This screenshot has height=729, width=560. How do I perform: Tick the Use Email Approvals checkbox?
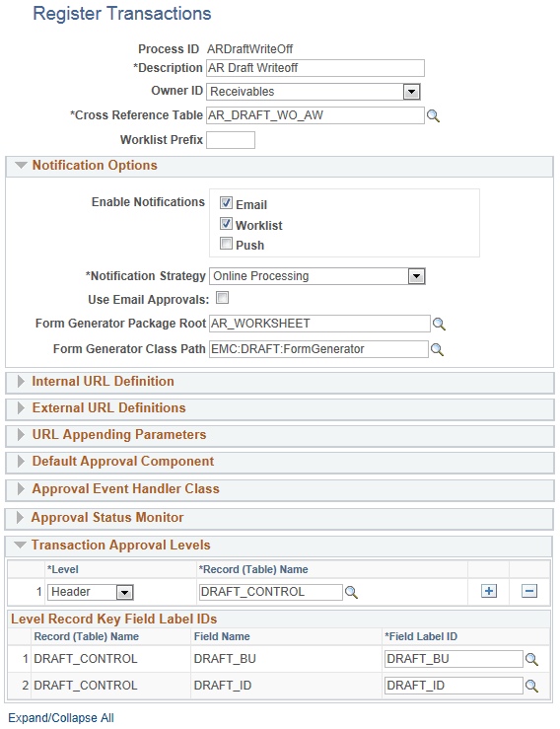tap(223, 298)
